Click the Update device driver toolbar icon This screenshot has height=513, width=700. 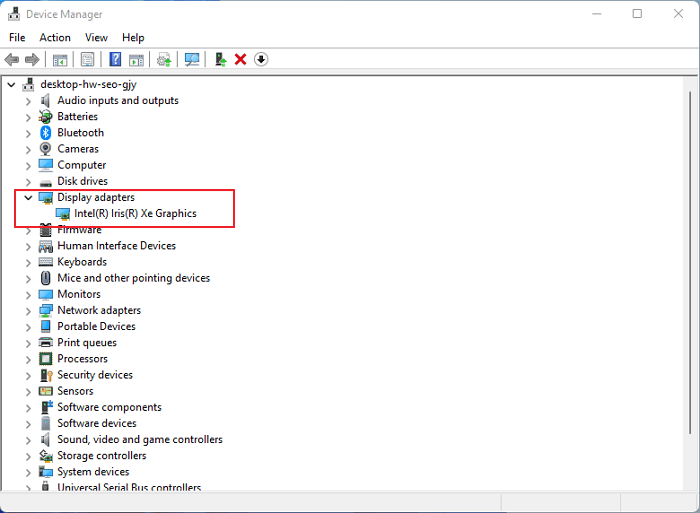point(220,60)
